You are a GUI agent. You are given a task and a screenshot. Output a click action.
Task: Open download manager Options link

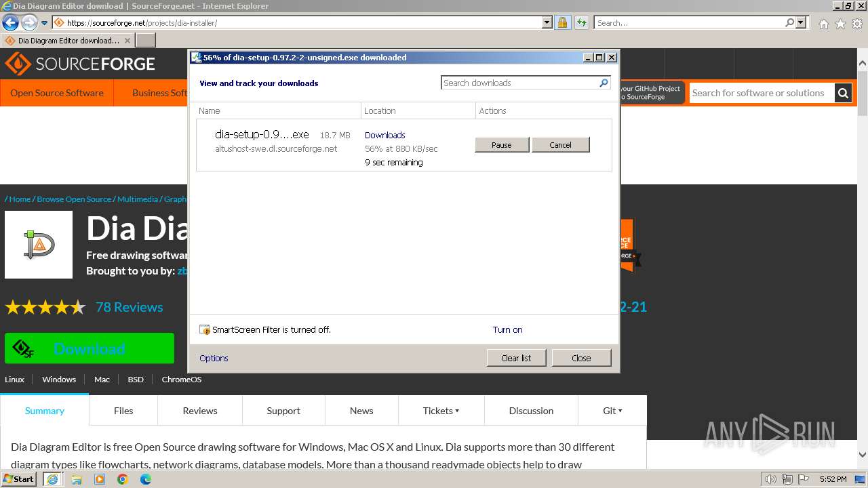(214, 358)
